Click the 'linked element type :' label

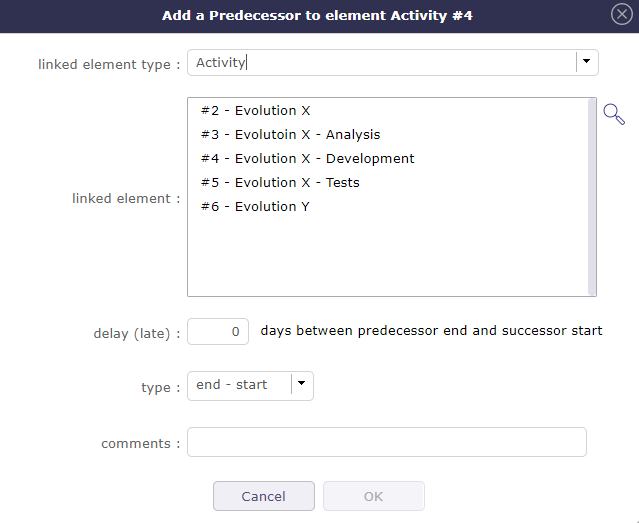pos(110,64)
